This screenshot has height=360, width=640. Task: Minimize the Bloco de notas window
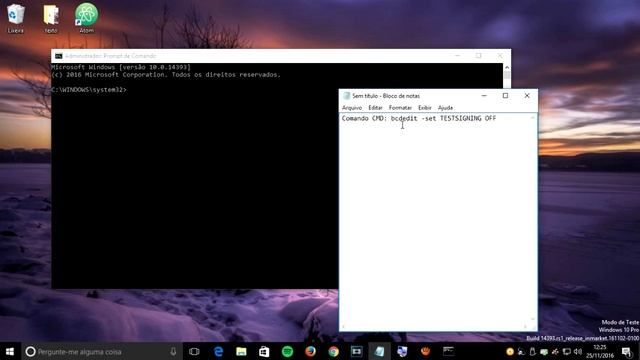point(484,96)
